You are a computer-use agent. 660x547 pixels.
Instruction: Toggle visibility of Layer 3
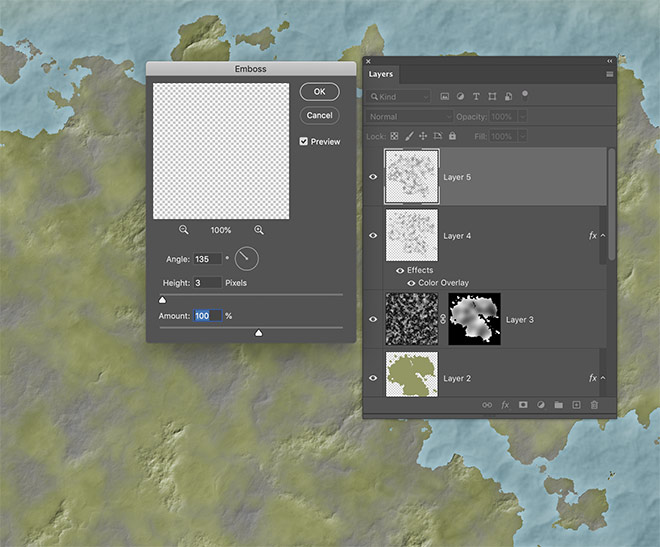point(374,320)
